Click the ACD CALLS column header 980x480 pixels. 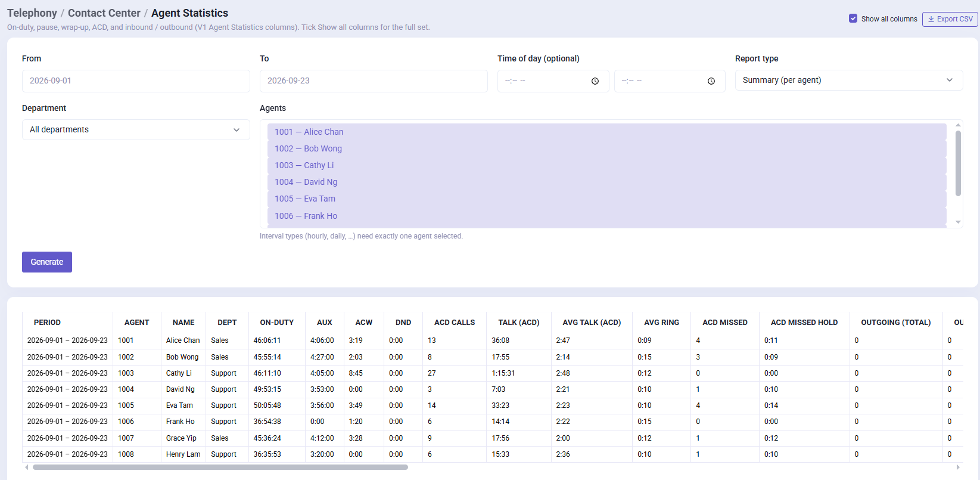click(x=455, y=323)
